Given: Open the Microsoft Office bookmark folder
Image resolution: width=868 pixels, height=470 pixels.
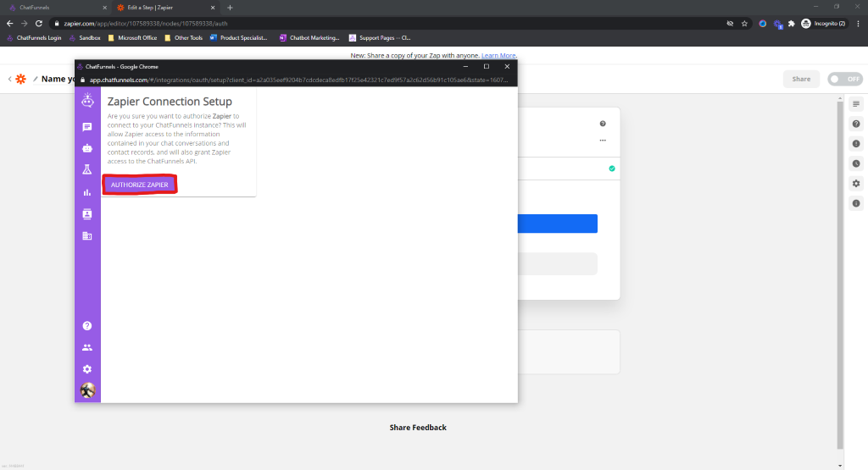Looking at the screenshot, I should coord(132,38).
